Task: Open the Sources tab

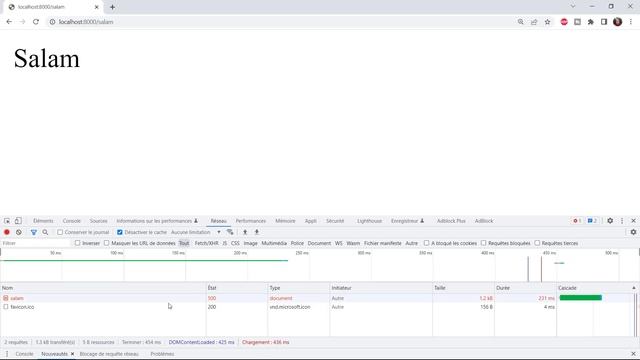Action: pyautogui.click(x=98, y=221)
